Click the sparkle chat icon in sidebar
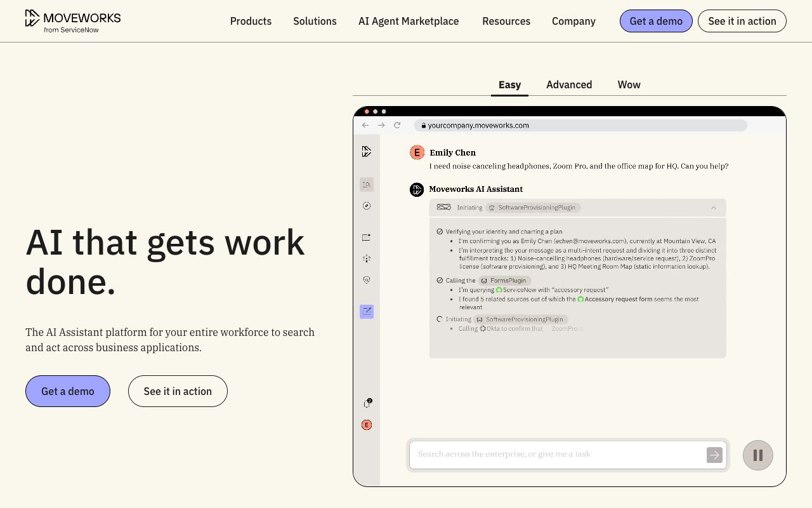Screen dimensions: 812x508 tap(367, 237)
